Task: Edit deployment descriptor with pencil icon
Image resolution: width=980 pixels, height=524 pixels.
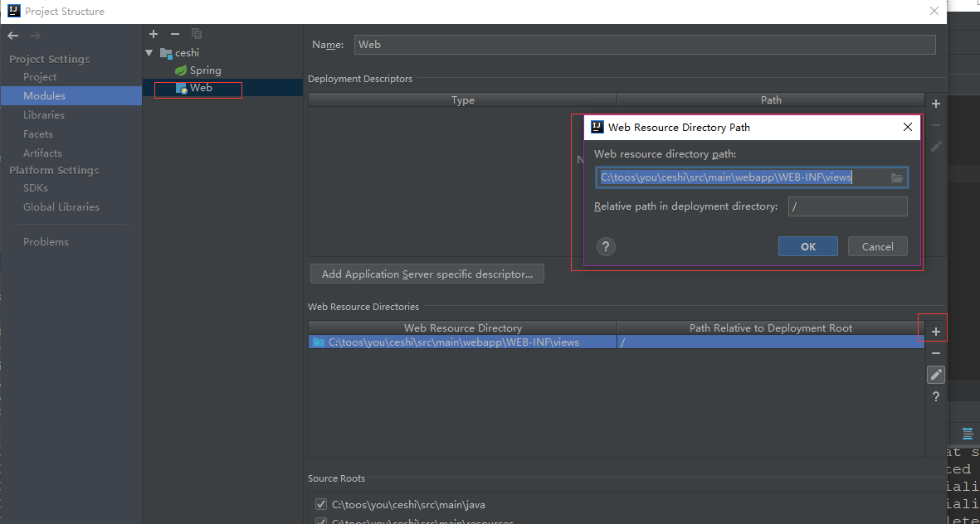Action: [x=936, y=147]
